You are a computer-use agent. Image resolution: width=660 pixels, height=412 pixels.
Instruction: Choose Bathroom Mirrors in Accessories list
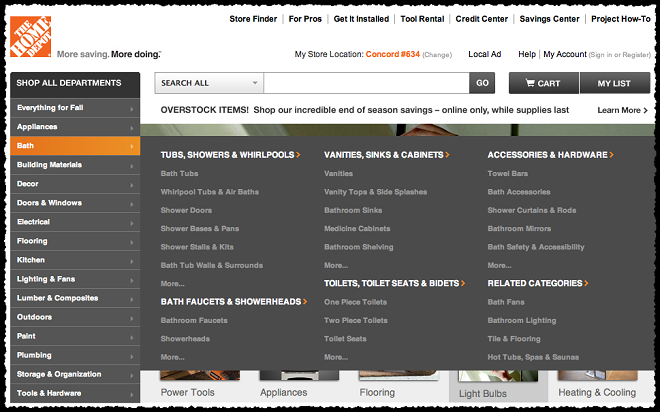coord(519,229)
